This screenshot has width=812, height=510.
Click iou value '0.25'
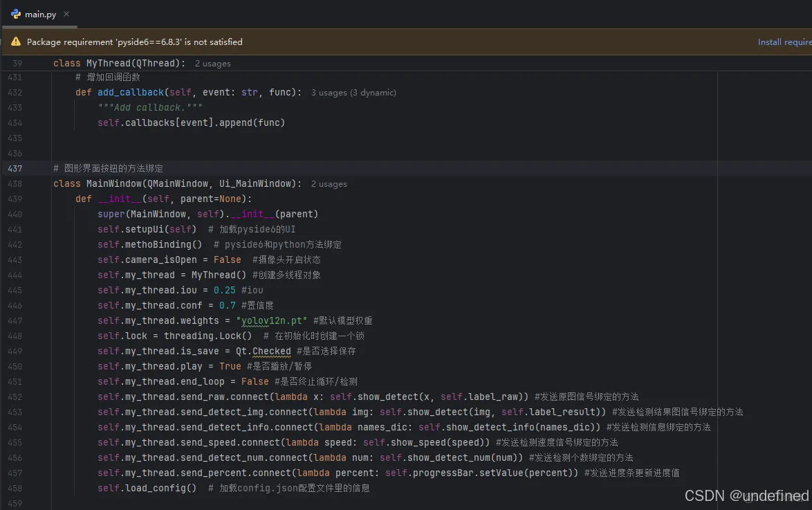click(x=224, y=290)
